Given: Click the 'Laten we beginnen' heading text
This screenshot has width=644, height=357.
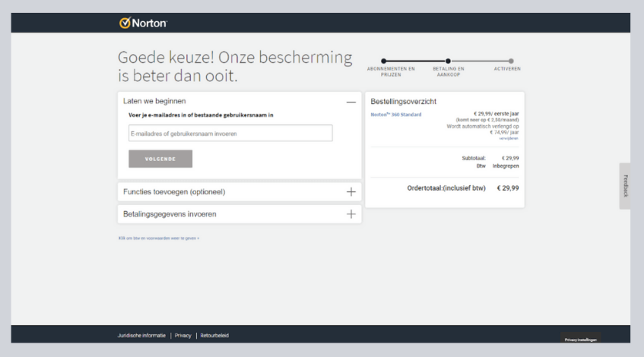Looking at the screenshot, I should click(154, 101).
